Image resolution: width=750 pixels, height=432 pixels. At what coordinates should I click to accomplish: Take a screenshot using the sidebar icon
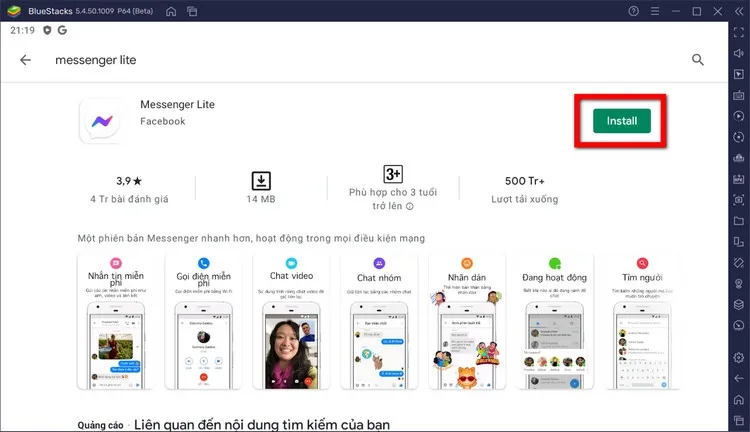tap(739, 200)
